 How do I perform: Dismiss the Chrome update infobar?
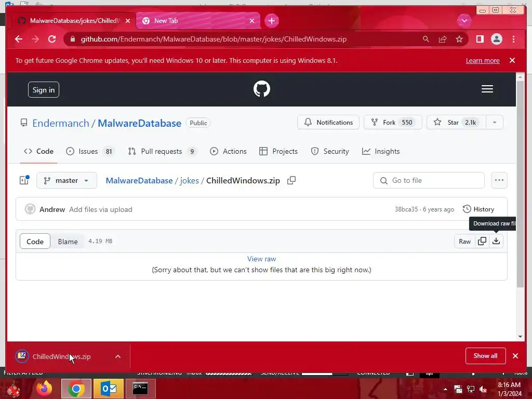tap(512, 60)
